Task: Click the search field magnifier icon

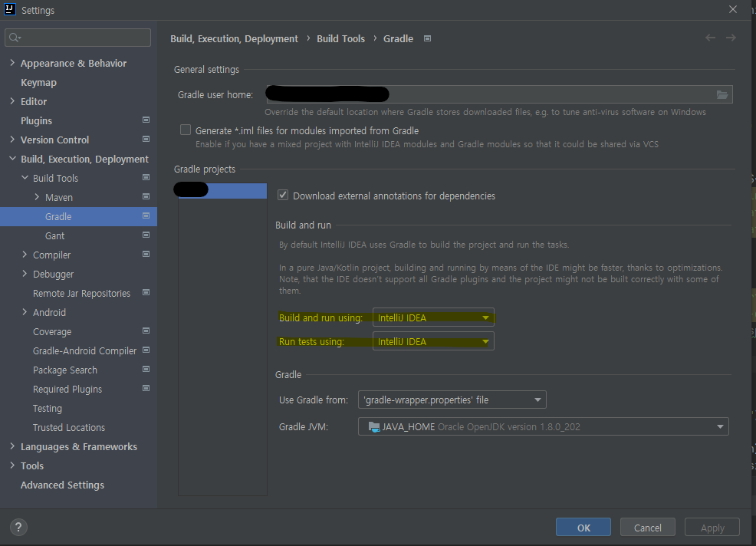Action: pyautogui.click(x=15, y=38)
